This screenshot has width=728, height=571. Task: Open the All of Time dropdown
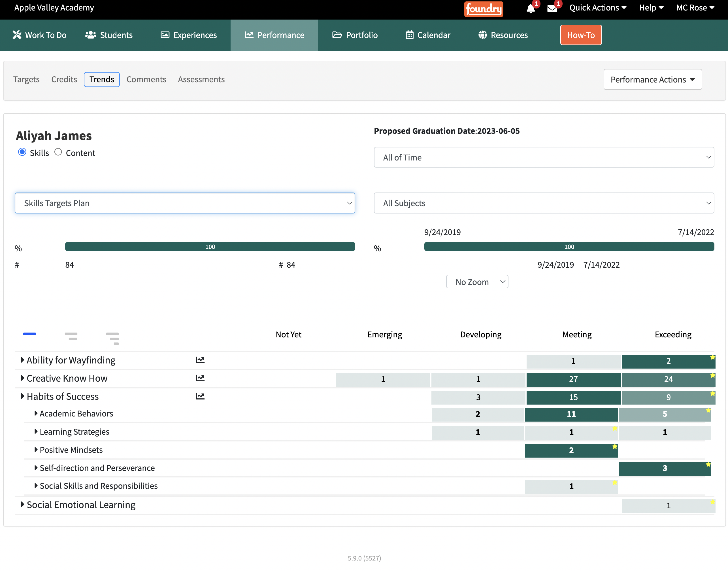click(x=544, y=157)
